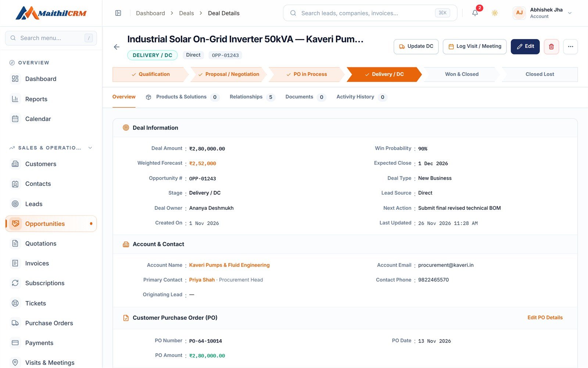Select Delivery / DC pipeline stage
The height and width of the screenshot is (368, 588).
point(384,74)
